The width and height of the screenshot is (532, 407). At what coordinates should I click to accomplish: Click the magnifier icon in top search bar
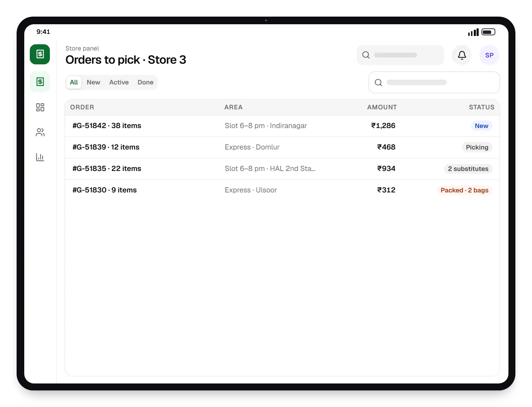point(366,55)
